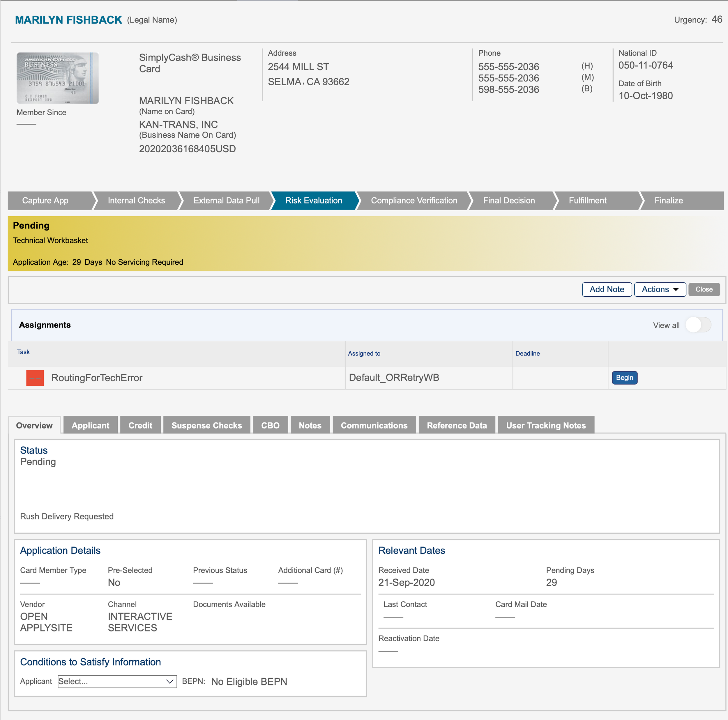Select the User Tracking Notes tab
Screen dimensions: 728x720
[546, 425]
